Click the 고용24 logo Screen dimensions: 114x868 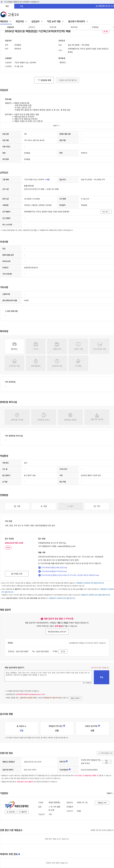(9, 15)
